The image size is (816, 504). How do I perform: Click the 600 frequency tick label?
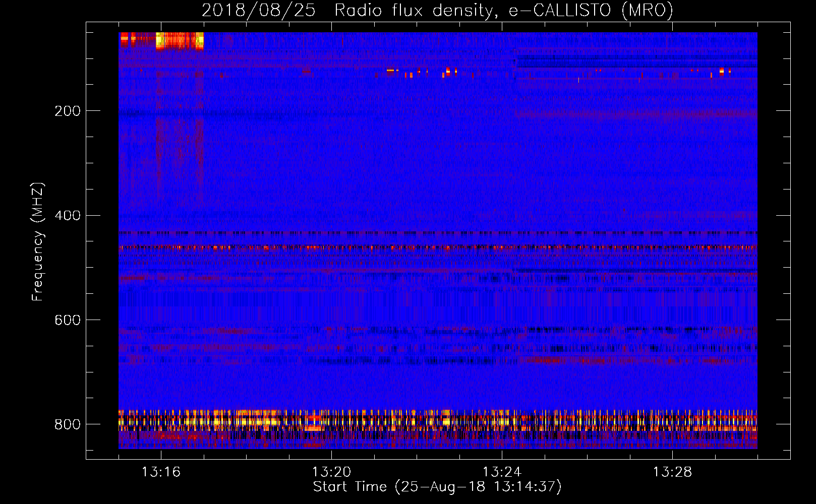(x=68, y=321)
